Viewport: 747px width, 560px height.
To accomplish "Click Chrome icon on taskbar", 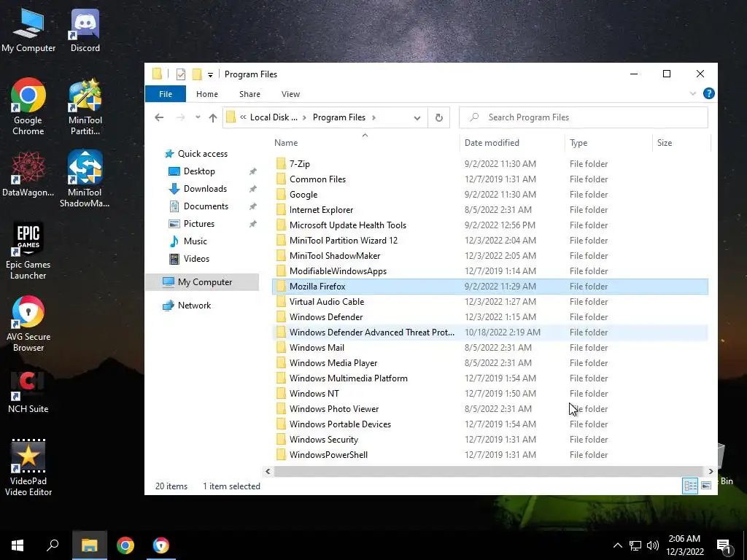I will 125,545.
